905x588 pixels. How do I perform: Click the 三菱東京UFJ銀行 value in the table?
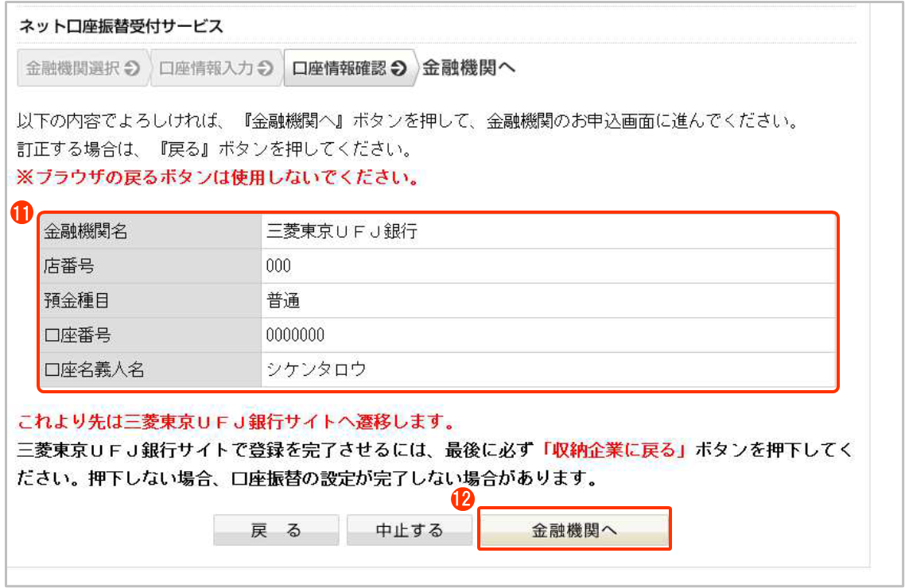click(341, 232)
